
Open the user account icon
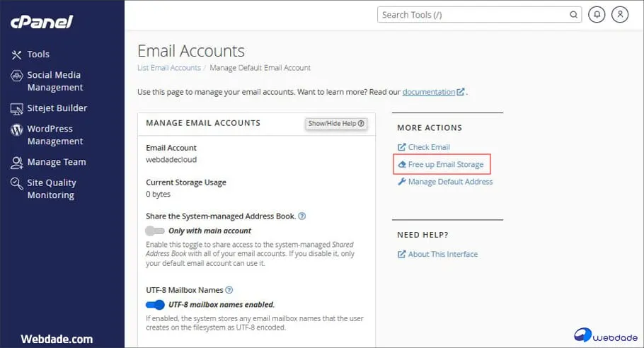(620, 15)
